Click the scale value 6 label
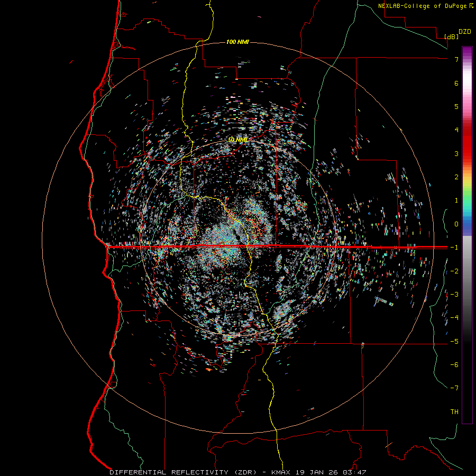 point(456,83)
